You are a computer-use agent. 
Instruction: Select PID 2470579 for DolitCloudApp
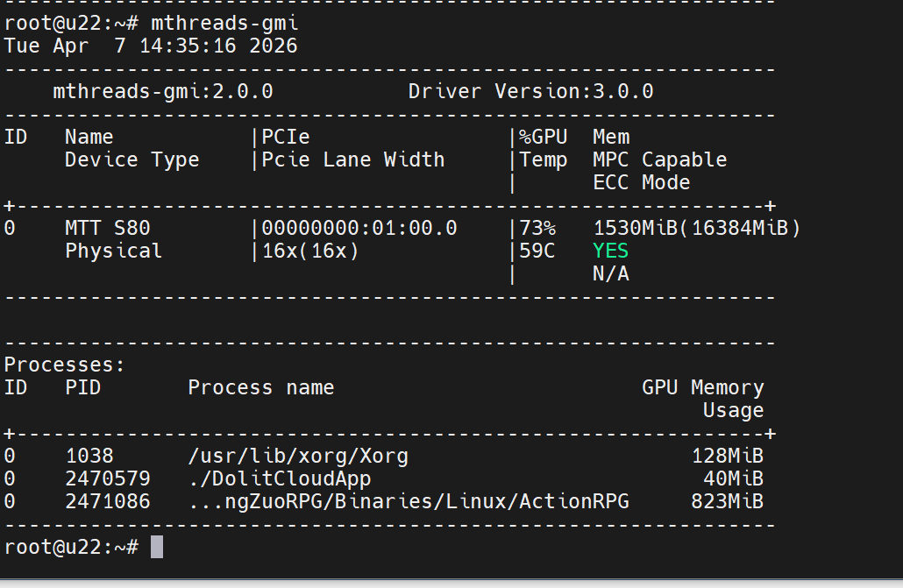107,478
